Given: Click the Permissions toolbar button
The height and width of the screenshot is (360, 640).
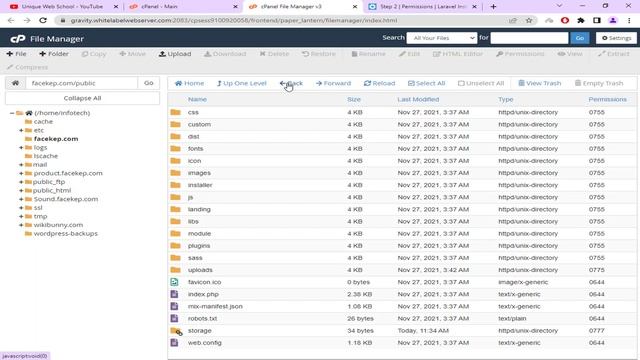Looking at the screenshot, I should (x=520, y=54).
